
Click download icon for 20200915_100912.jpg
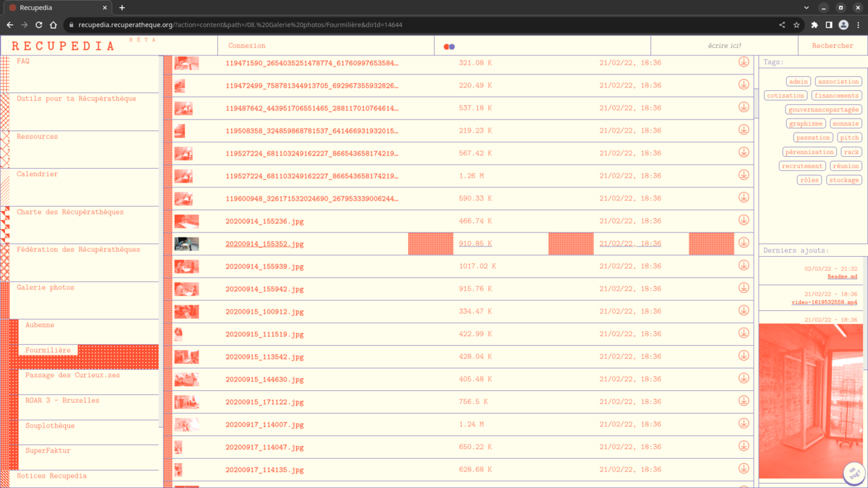click(x=743, y=311)
